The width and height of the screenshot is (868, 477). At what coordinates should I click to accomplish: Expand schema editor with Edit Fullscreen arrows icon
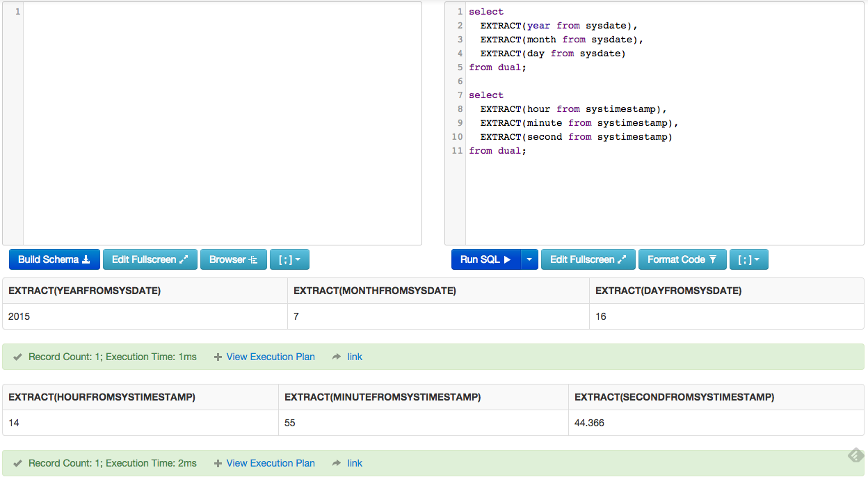click(184, 259)
